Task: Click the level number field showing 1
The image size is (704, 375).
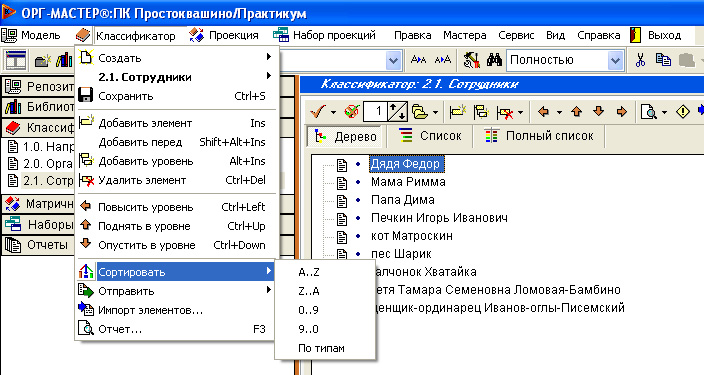Action: coord(375,112)
